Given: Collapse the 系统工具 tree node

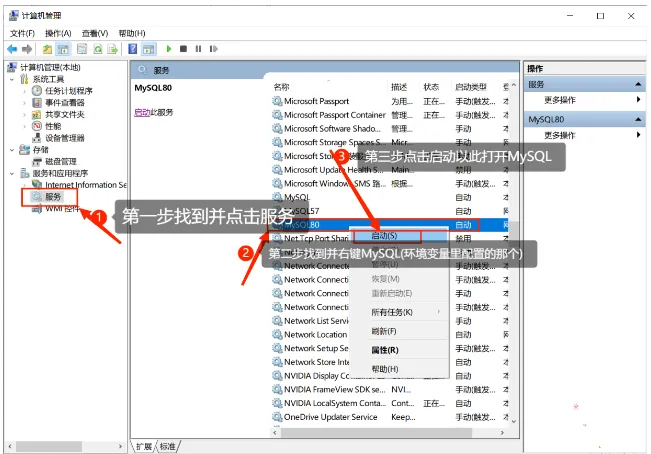Looking at the screenshot, I should pos(12,79).
